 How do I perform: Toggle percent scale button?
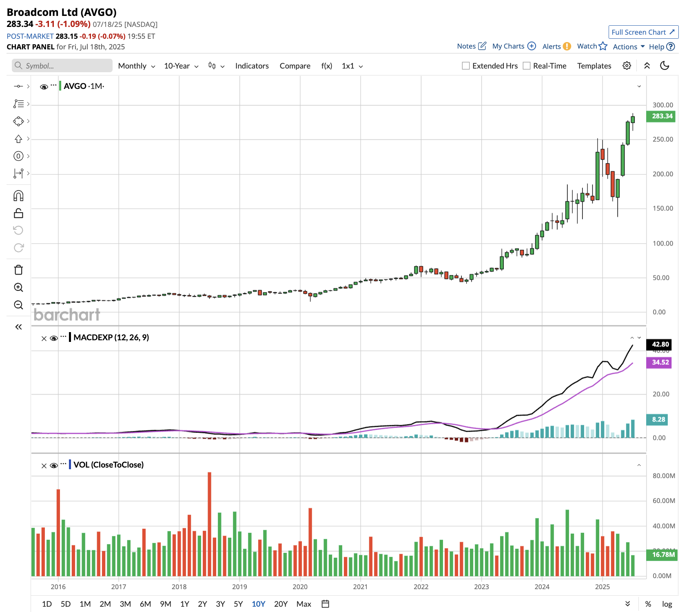[x=648, y=604]
